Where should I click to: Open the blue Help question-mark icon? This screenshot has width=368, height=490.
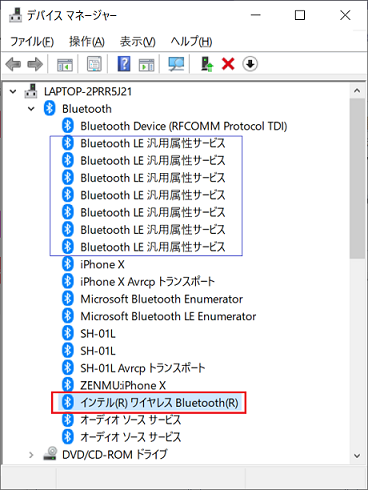coord(124,64)
